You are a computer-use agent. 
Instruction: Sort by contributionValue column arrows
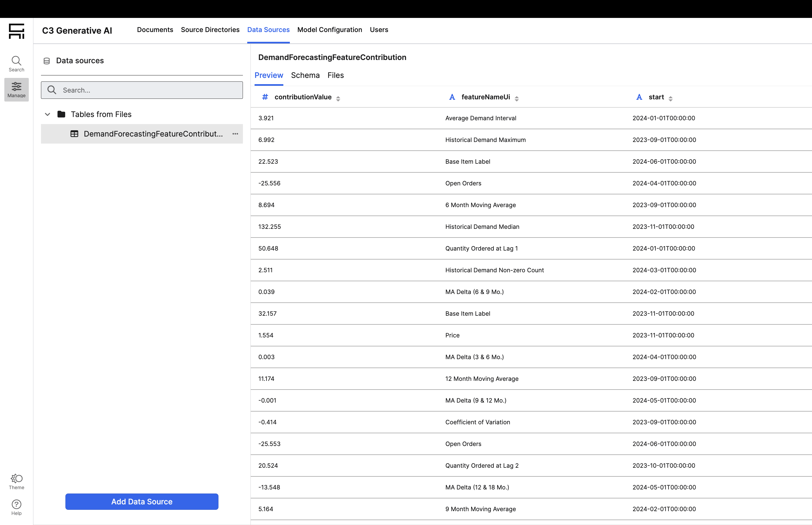click(x=338, y=99)
